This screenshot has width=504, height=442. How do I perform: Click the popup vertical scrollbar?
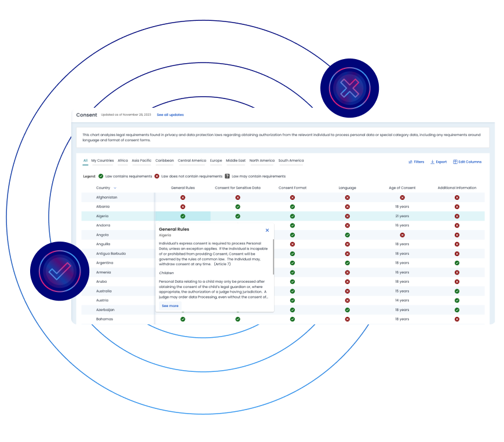coord(273,257)
